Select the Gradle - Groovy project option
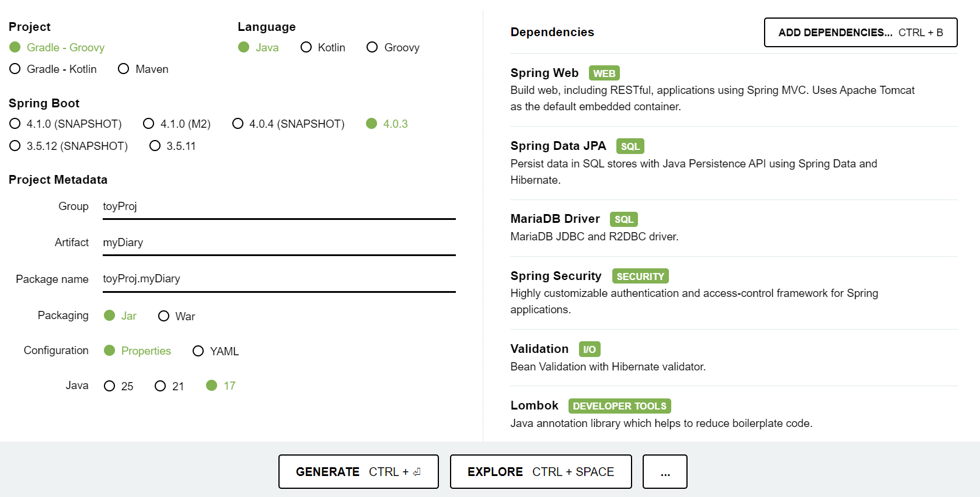 pos(57,47)
